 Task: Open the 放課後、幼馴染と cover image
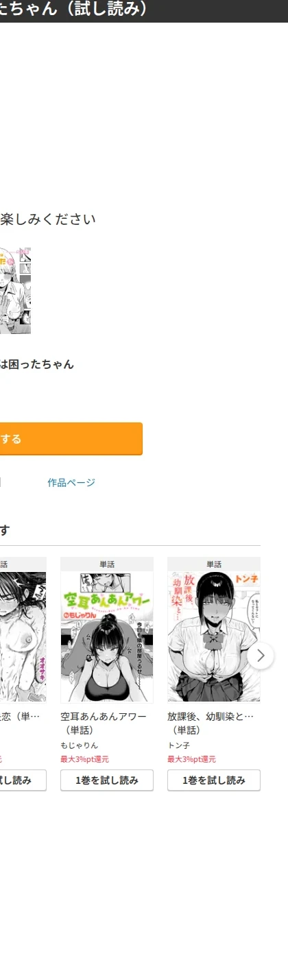click(x=214, y=636)
